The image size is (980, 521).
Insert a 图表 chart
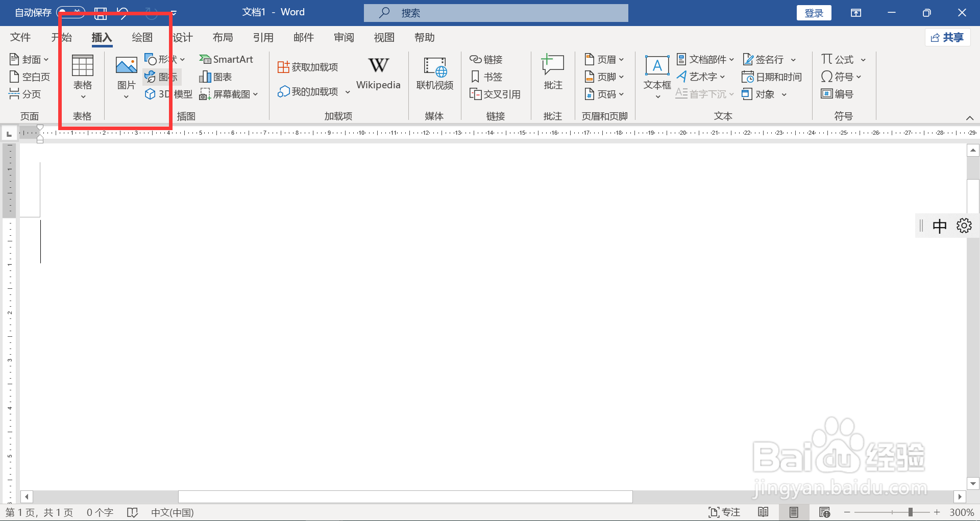click(215, 77)
